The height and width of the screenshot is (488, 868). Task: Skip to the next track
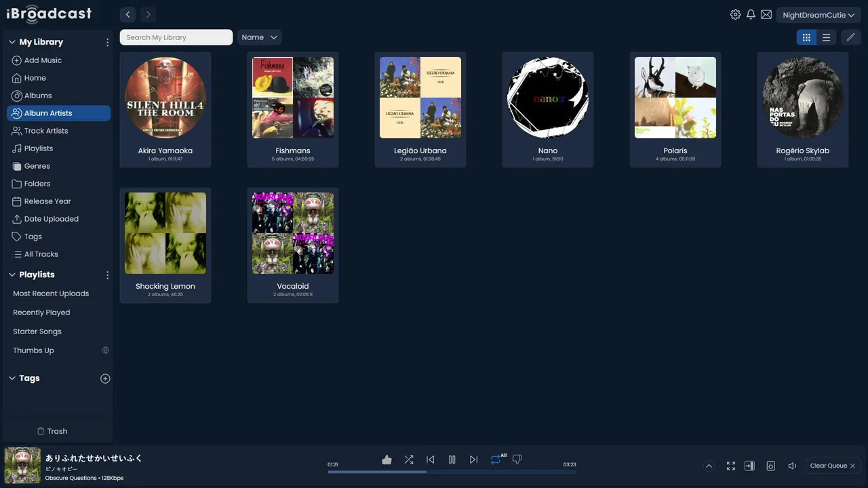tap(474, 460)
